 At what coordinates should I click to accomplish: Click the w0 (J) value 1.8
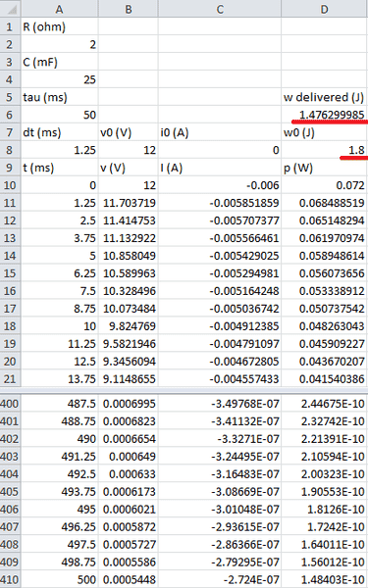coord(325,150)
